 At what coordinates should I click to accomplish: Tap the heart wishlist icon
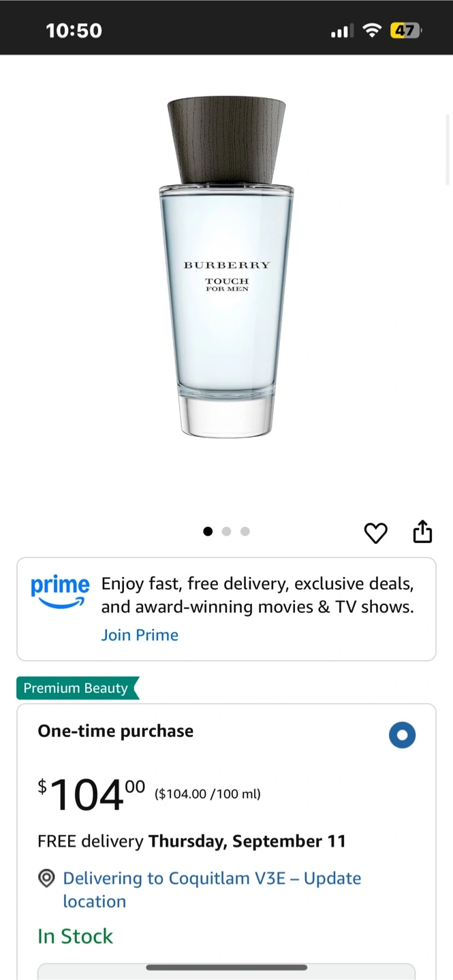pos(375,533)
